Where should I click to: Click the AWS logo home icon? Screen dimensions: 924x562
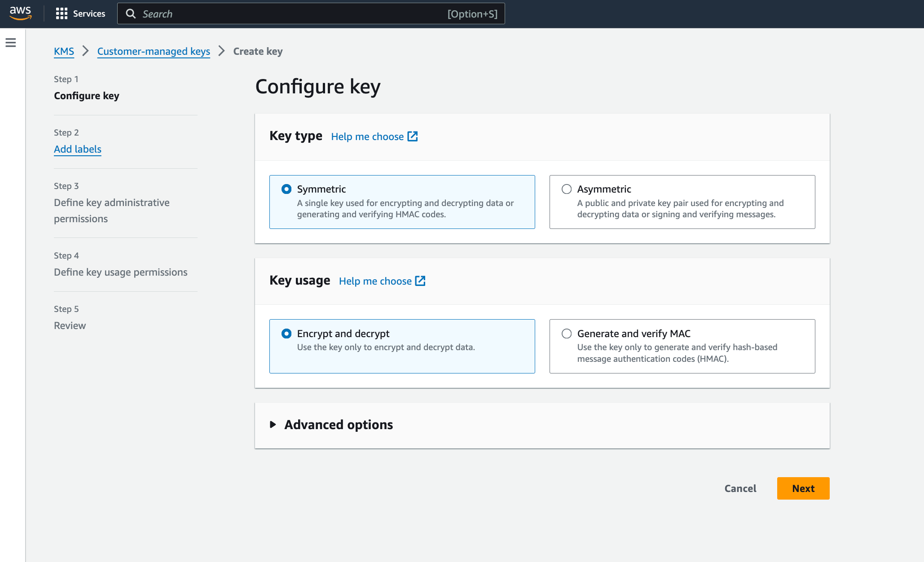click(21, 13)
